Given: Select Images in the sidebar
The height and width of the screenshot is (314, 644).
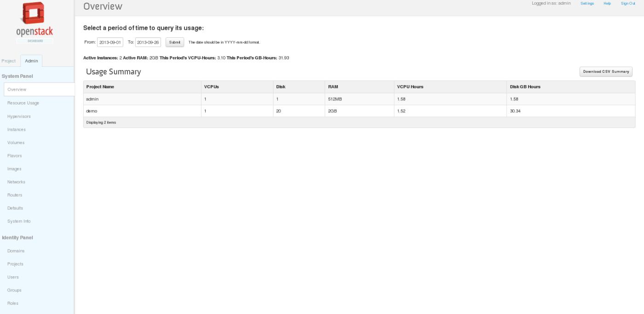Looking at the screenshot, I should point(14,169).
